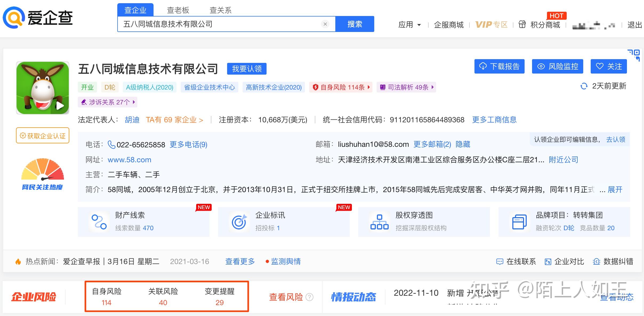Click 获取企业认证 button
This screenshot has height=316, width=644.
(x=43, y=136)
